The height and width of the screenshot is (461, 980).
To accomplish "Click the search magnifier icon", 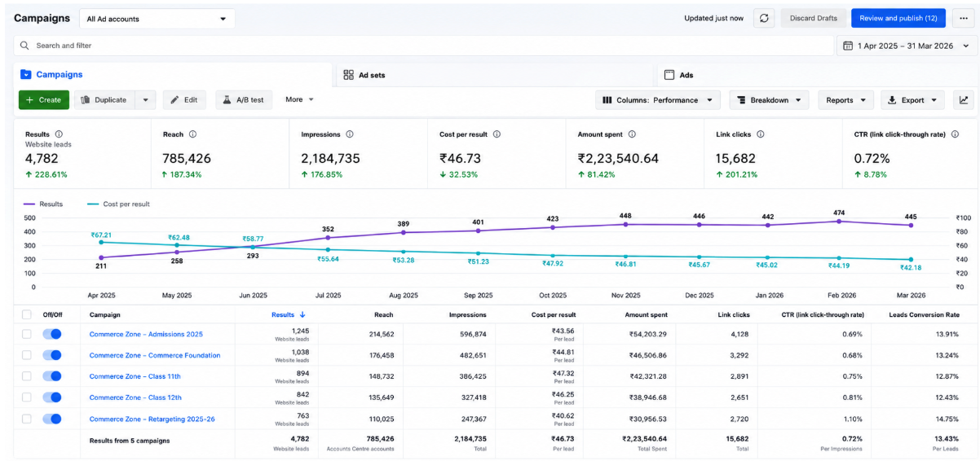I will pos(25,46).
